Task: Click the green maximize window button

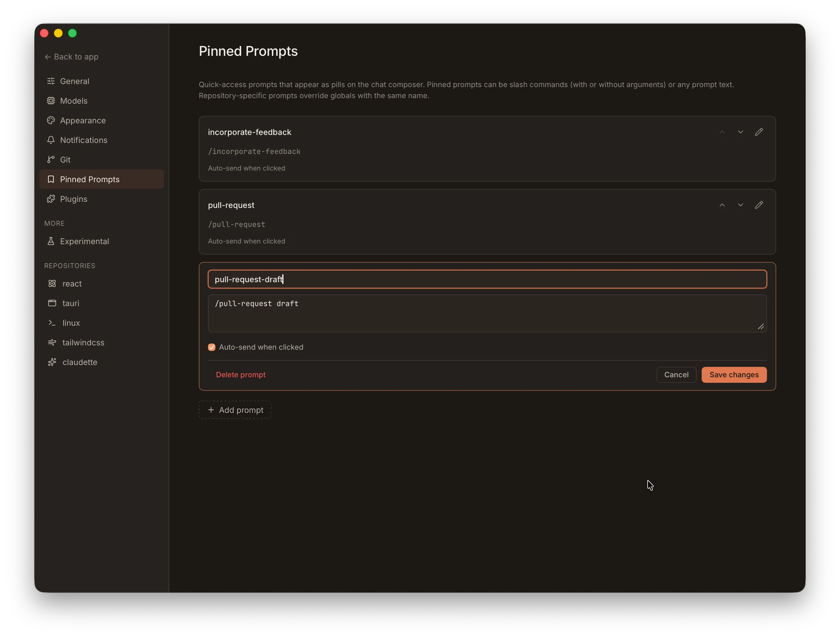Action: point(72,33)
